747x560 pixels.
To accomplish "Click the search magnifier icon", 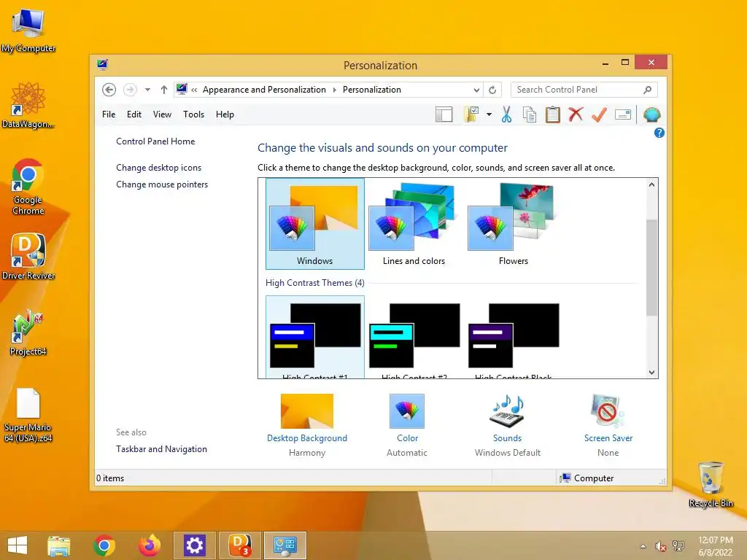I will click(x=648, y=90).
